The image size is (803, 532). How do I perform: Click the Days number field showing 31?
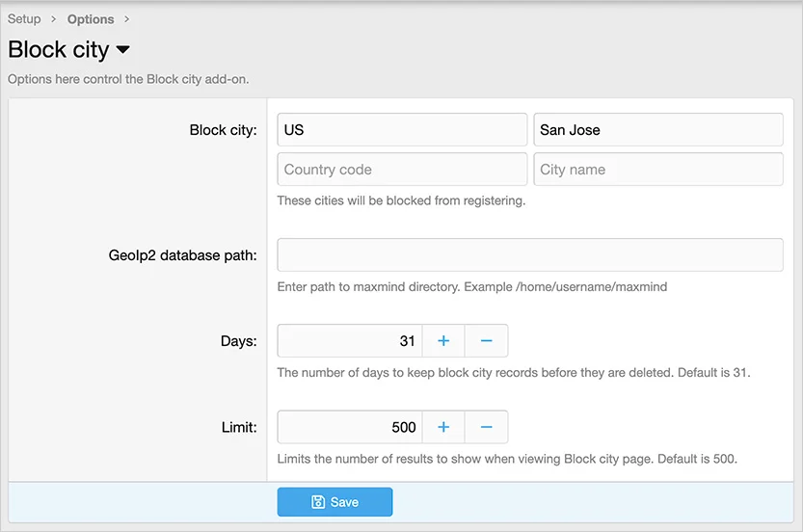click(x=349, y=341)
